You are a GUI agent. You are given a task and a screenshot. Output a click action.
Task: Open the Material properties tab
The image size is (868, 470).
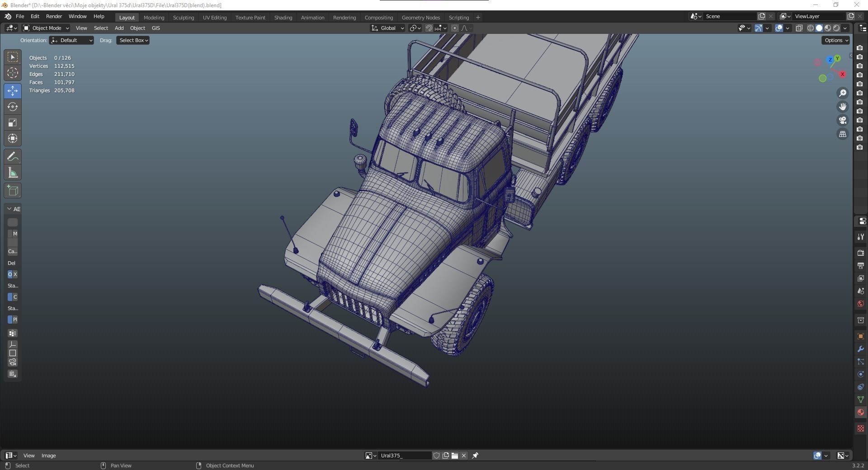(x=860, y=412)
